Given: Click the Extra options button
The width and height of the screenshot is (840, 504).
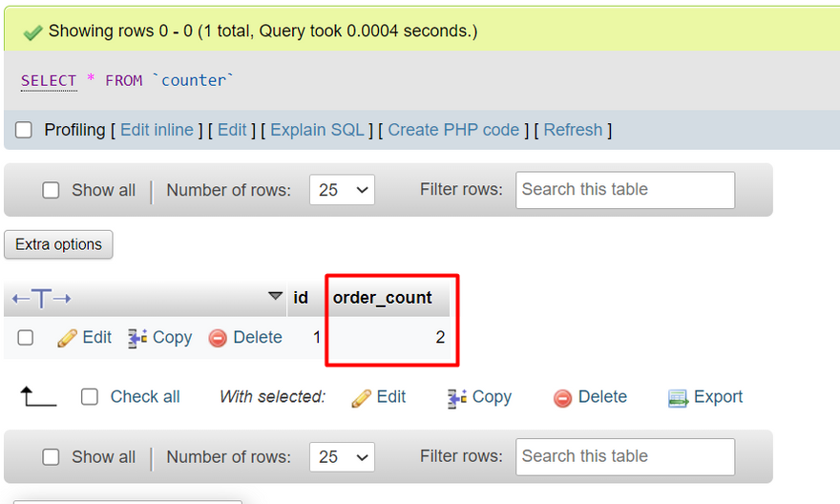Looking at the screenshot, I should (58, 244).
